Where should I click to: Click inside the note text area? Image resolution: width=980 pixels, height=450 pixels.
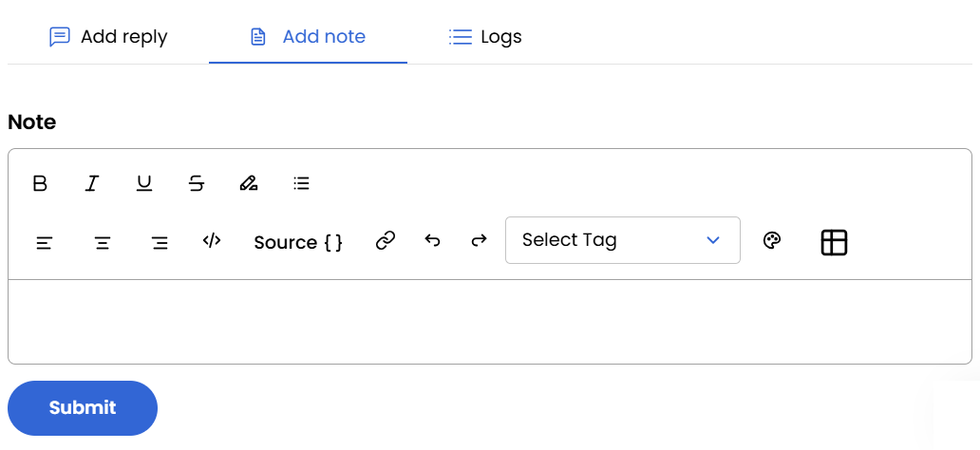point(489,321)
